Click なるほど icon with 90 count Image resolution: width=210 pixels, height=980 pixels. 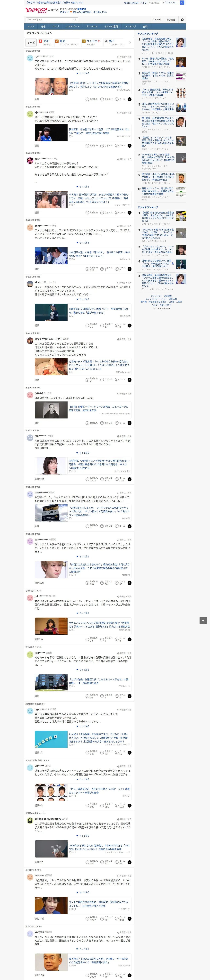102,583
